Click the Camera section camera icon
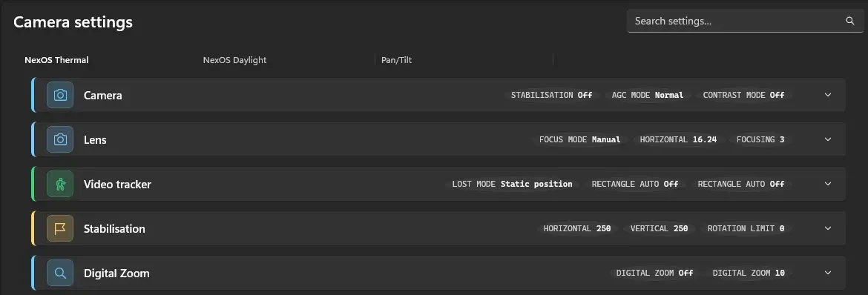Viewport: 868px width, 295px height. pos(60,95)
